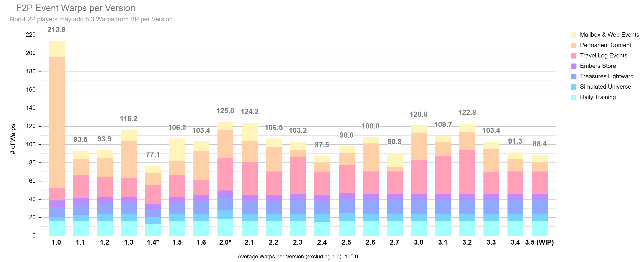This screenshot has height=262, width=644.
Task: Click the Embers Store legend swatch
Action: (573, 66)
